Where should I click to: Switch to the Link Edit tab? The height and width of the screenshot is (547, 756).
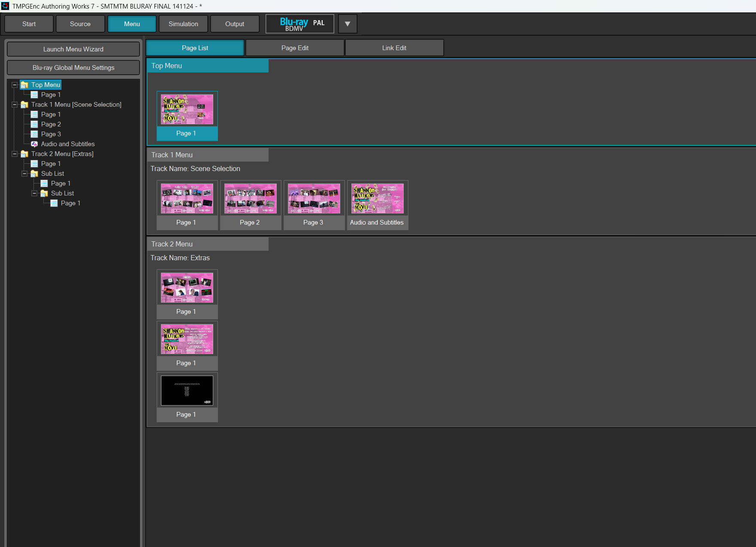point(394,48)
